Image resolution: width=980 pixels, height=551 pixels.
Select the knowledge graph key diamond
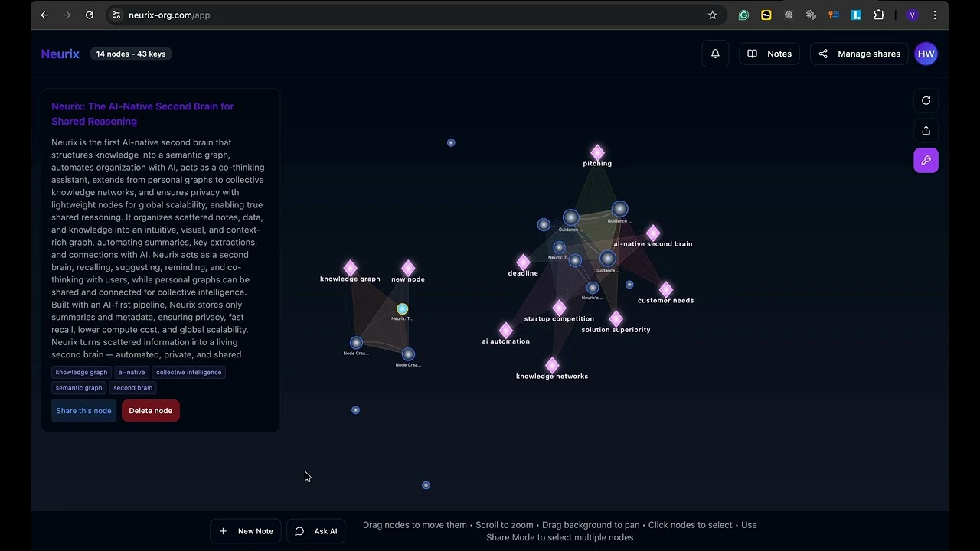[x=350, y=268]
